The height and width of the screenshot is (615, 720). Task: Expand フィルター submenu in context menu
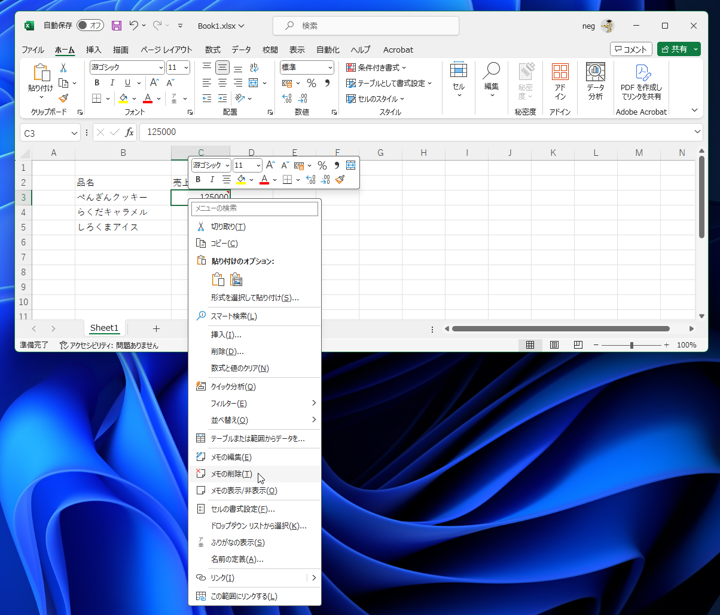tap(314, 403)
